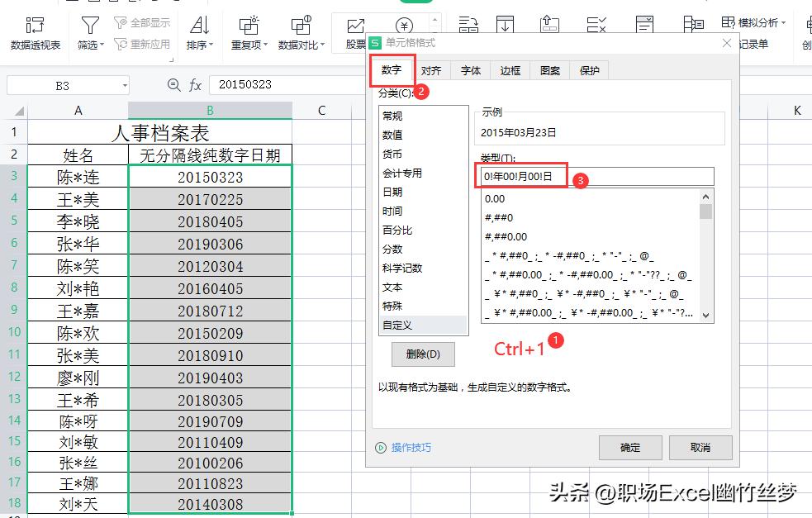The width and height of the screenshot is (812, 518).
Task: Expand the 排序 dropdown menu
Action: tap(211, 43)
